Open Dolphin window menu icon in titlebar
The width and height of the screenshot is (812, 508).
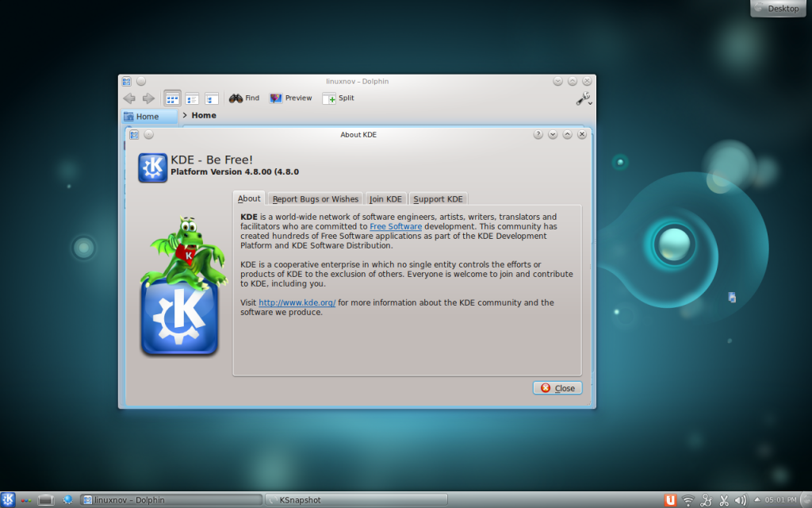pyautogui.click(x=126, y=82)
